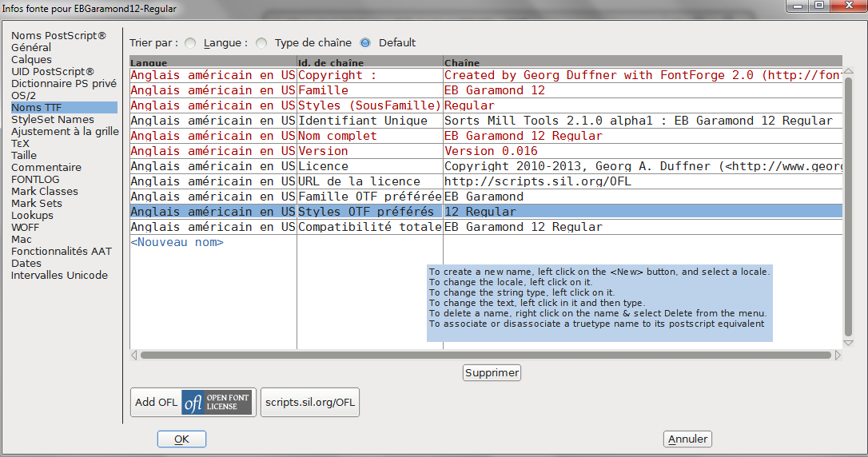Open Dictionnaire PS privé section
The width and height of the screenshot is (868, 457).
click(x=64, y=84)
